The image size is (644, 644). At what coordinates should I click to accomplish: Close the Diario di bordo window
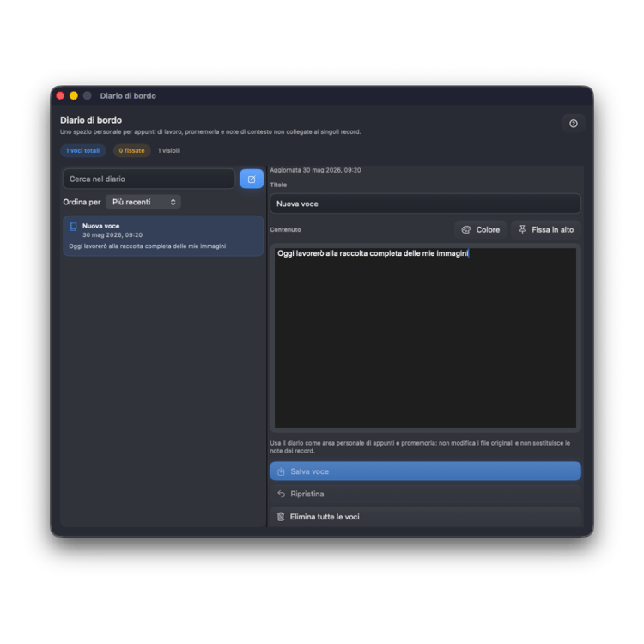[x=60, y=95]
